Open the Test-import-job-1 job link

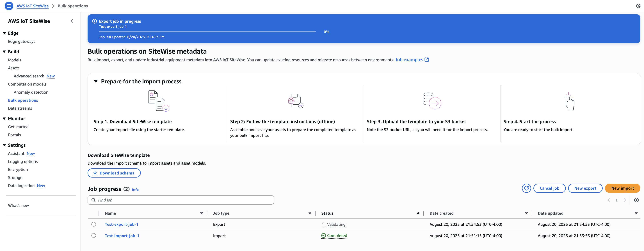click(122, 236)
